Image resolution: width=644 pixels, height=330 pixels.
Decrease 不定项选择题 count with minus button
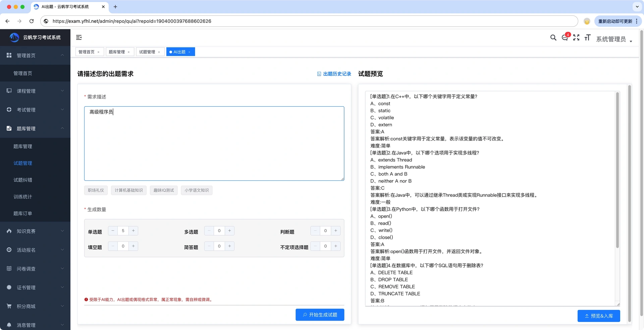(x=315, y=246)
